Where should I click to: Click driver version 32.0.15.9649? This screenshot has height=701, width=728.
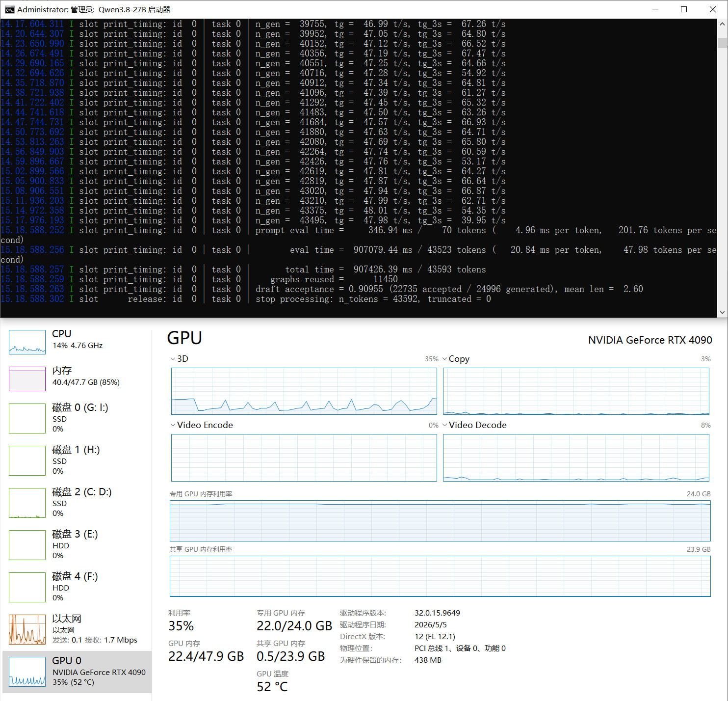click(437, 613)
